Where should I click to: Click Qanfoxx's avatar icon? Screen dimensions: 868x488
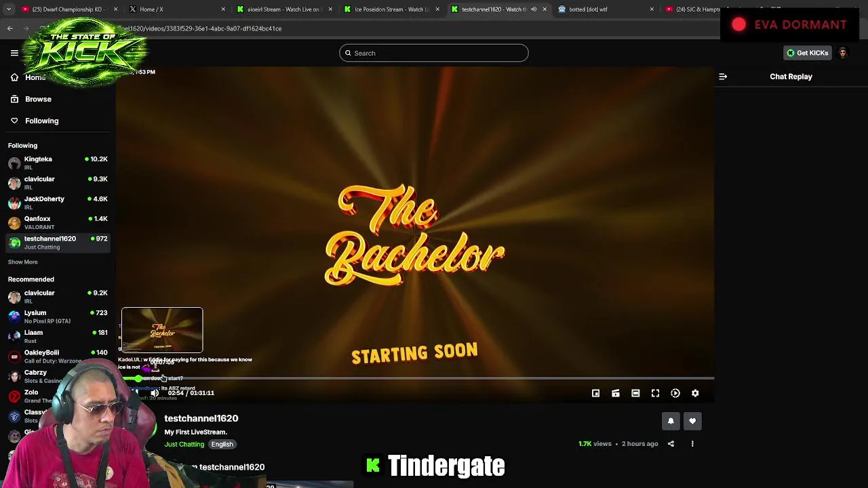pos(14,223)
